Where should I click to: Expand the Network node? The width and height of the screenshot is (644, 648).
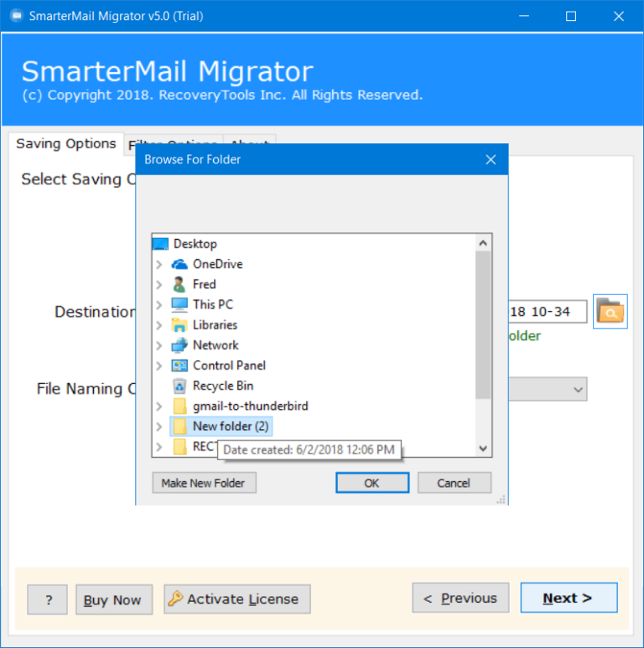(159, 345)
